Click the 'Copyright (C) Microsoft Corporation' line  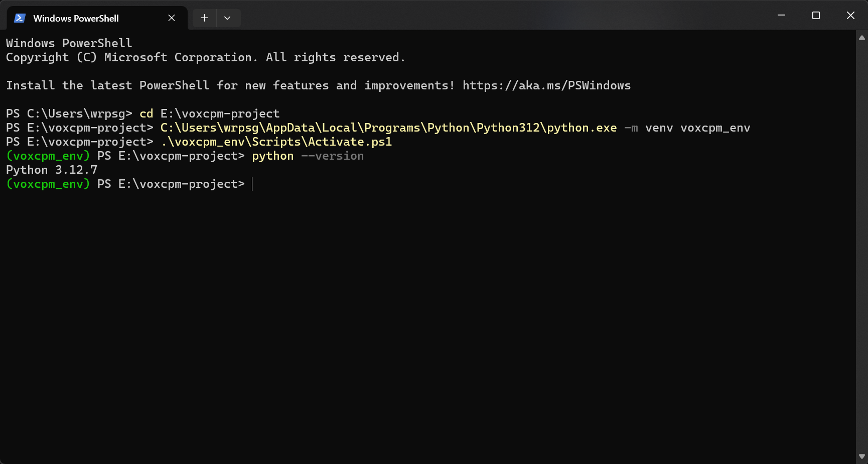coord(206,58)
